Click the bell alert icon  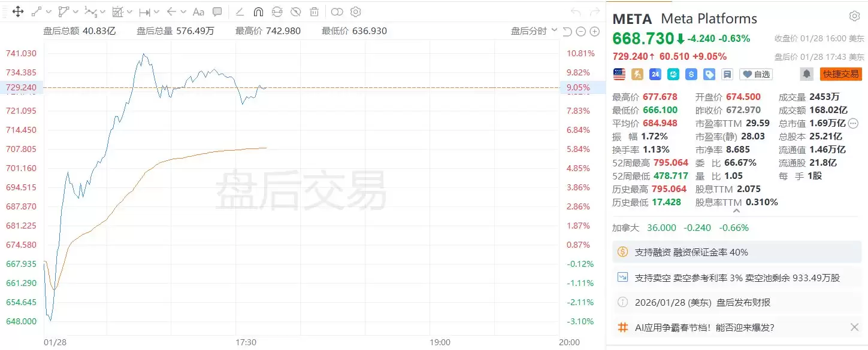(x=807, y=74)
